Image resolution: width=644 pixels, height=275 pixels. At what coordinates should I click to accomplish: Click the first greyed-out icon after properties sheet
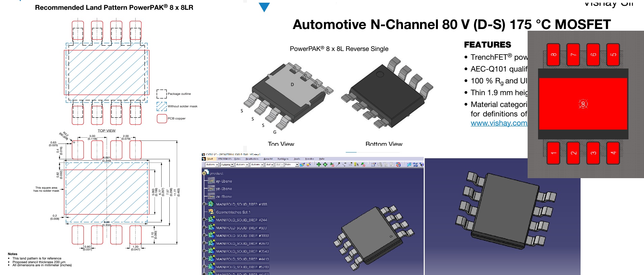point(380,164)
